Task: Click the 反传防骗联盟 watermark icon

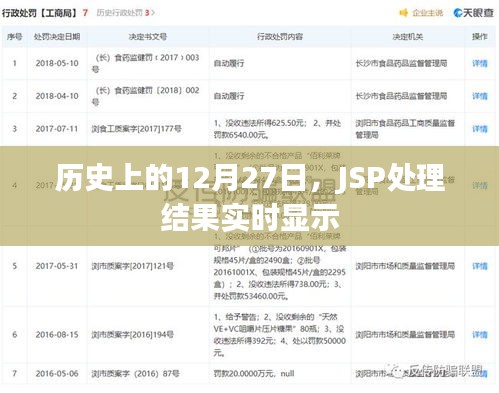Action: tap(397, 371)
